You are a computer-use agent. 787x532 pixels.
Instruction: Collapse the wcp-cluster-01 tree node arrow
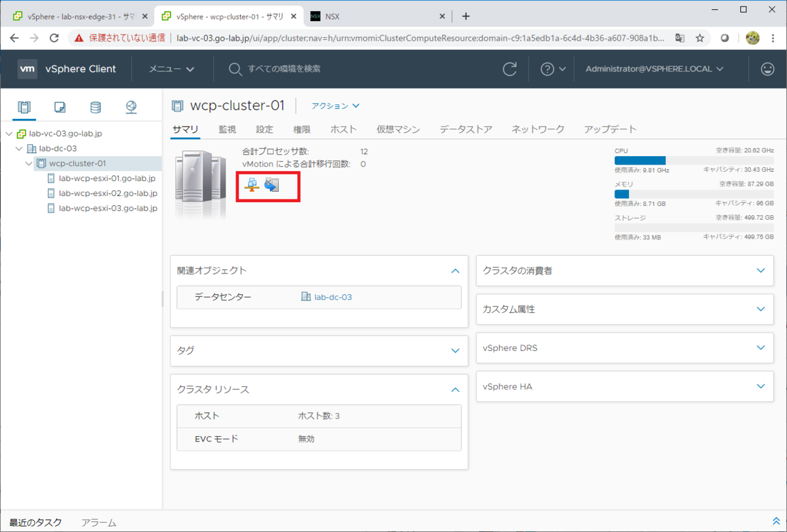pos(29,163)
